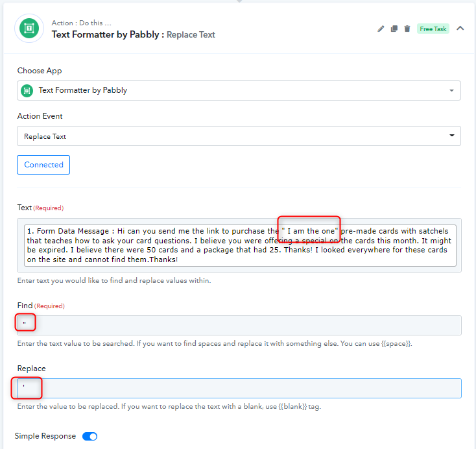The width and height of the screenshot is (476, 449).
Task: Click the Free Task badge
Action: click(x=433, y=29)
